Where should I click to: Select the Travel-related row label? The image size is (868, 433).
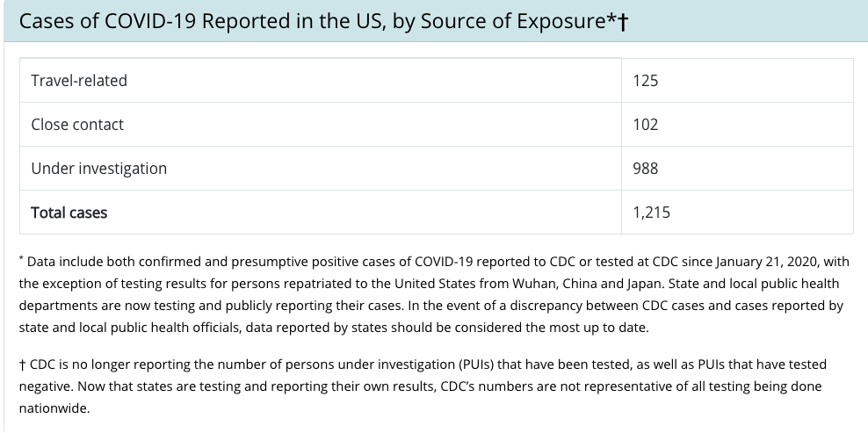click(x=79, y=81)
